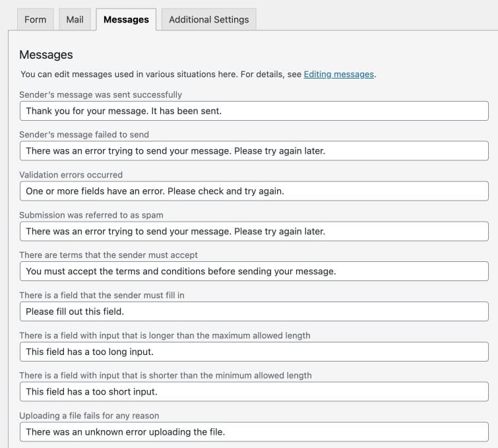
Task: Click the 'Please fill out this field.' input
Action: 254,311
